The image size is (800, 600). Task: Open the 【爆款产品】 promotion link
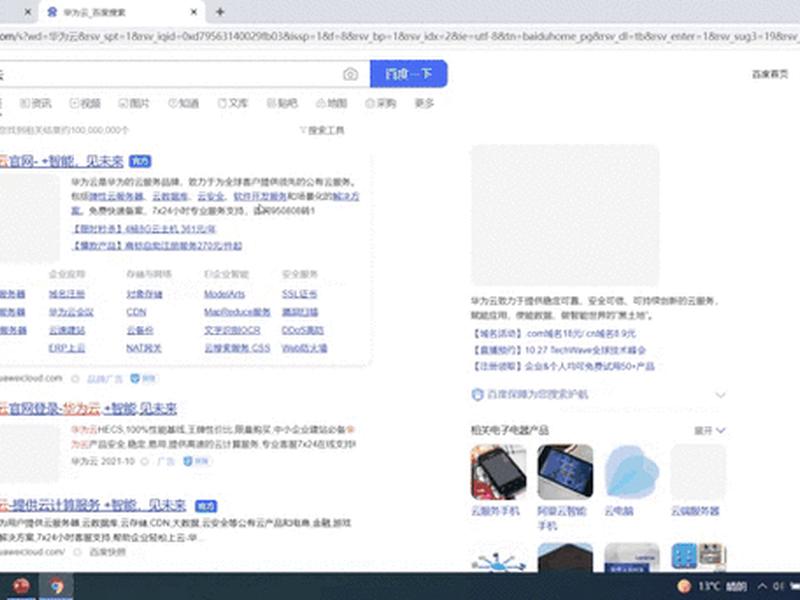(157, 246)
